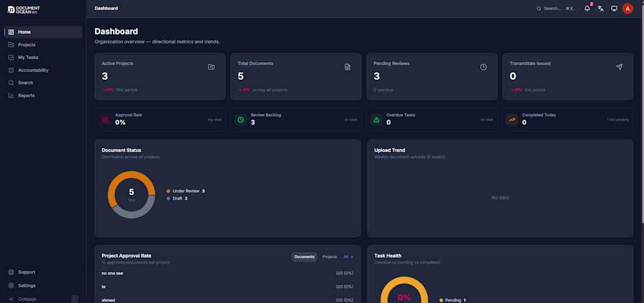Go to My Tasks page
Screen dimensions: 644x303
tap(43, 57)
